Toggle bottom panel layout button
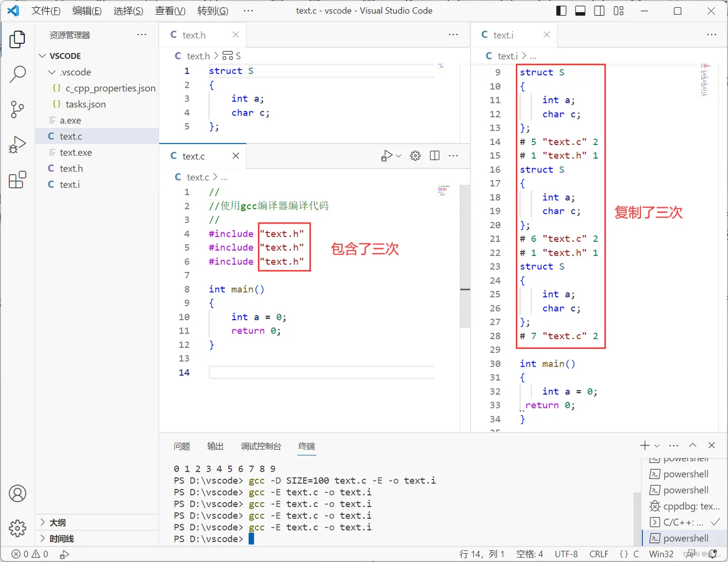The image size is (728, 562). (580, 11)
